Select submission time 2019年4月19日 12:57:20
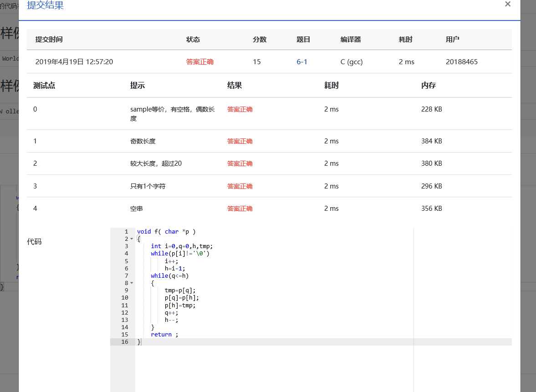This screenshot has height=392, width=536. (x=74, y=62)
